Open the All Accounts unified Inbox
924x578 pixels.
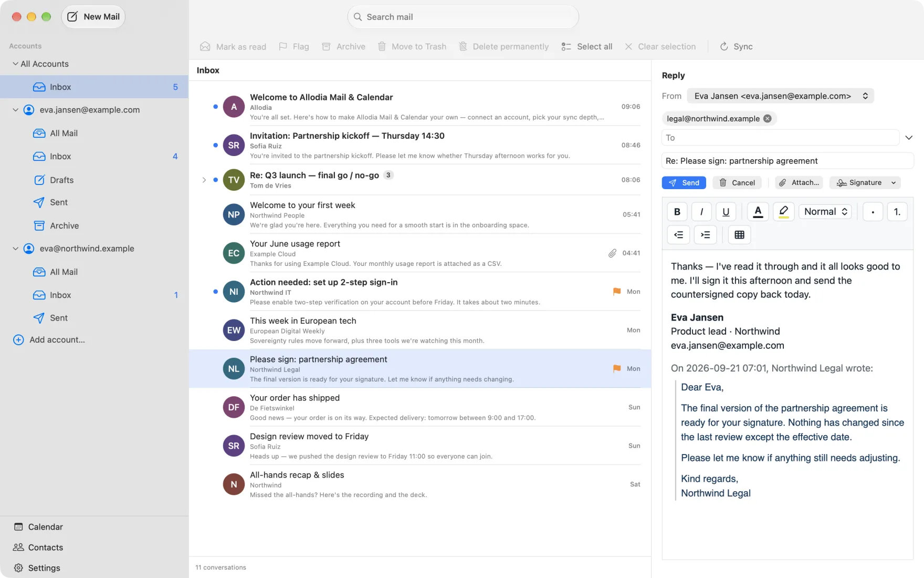click(94, 87)
